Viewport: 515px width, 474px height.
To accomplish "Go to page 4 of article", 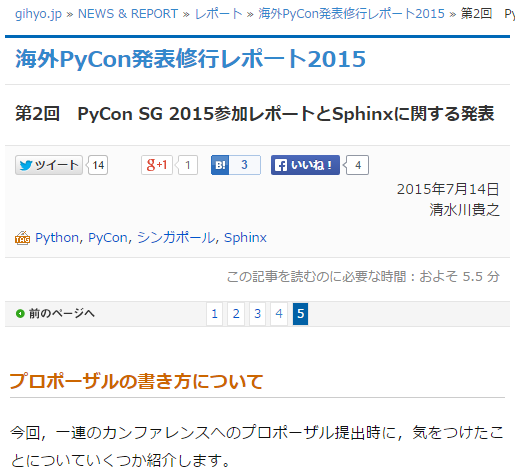I will point(279,314).
